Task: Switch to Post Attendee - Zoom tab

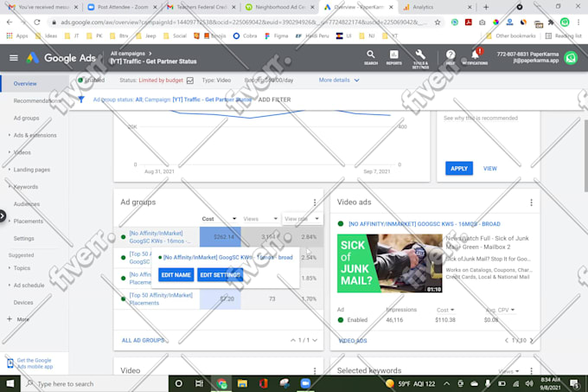Action: [x=122, y=7]
